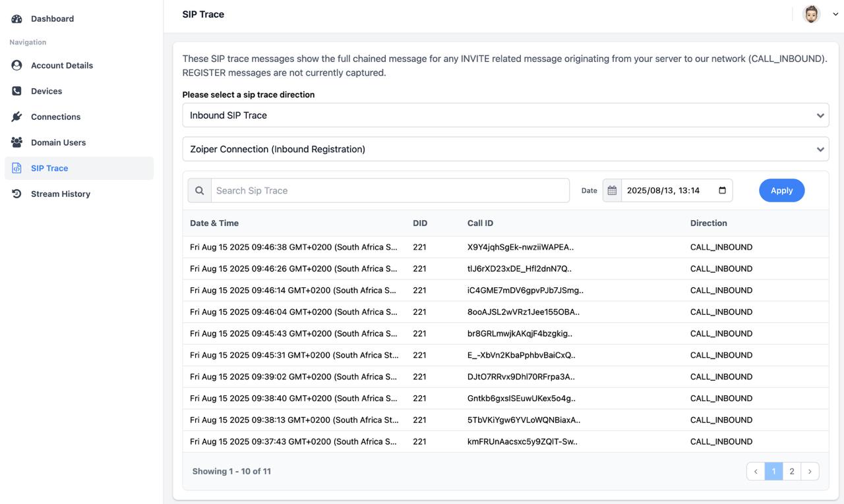Image resolution: width=844 pixels, height=504 pixels.
Task: Click the Account Details person icon
Action: 16,65
